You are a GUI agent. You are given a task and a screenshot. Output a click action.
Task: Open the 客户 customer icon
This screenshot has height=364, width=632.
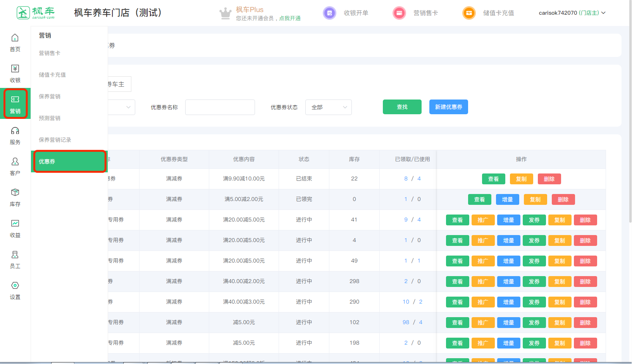click(x=15, y=162)
